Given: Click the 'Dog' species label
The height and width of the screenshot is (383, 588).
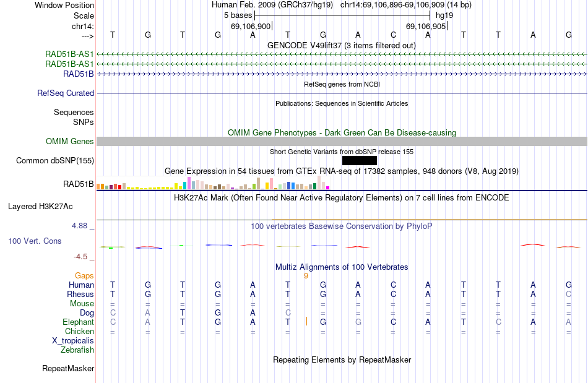Looking at the screenshot, I should [x=87, y=313].
